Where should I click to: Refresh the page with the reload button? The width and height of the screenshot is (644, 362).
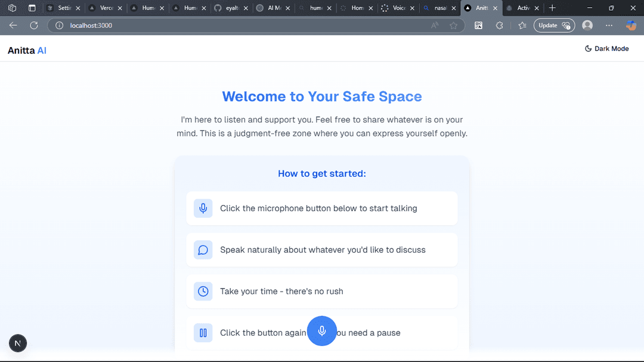pos(34,25)
